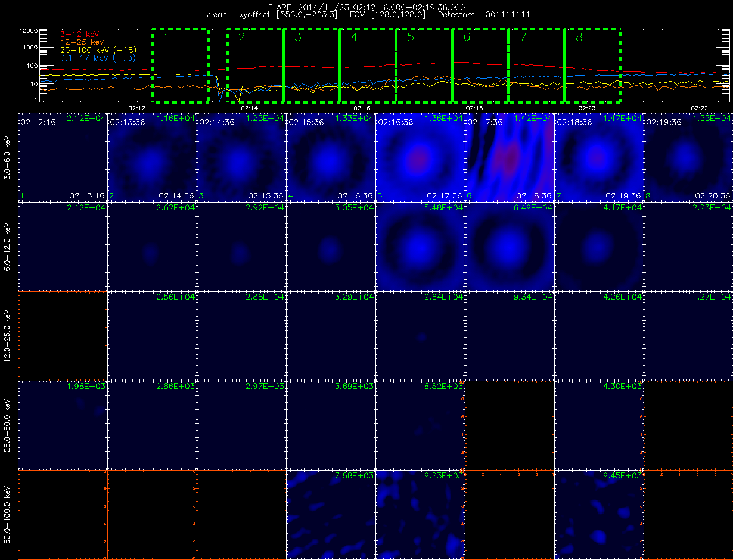This screenshot has height=560, width=733.
Task: Select interval 3 marker in the lightcurve
Action: click(298, 37)
